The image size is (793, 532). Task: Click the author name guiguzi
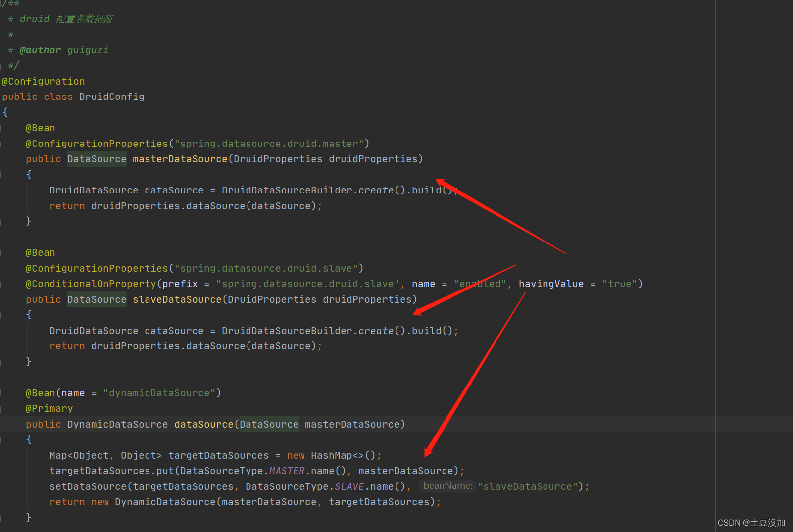coord(88,50)
